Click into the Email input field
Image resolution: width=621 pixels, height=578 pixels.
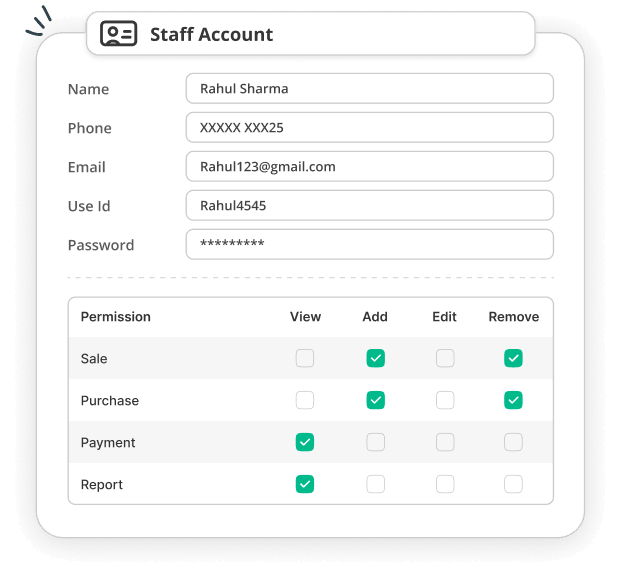point(370,166)
